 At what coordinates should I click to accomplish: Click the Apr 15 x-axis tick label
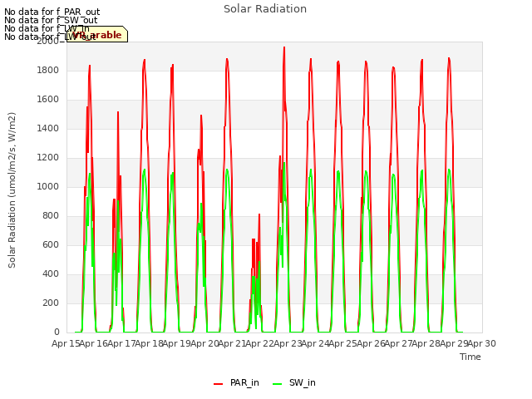pyautogui.click(x=66, y=343)
